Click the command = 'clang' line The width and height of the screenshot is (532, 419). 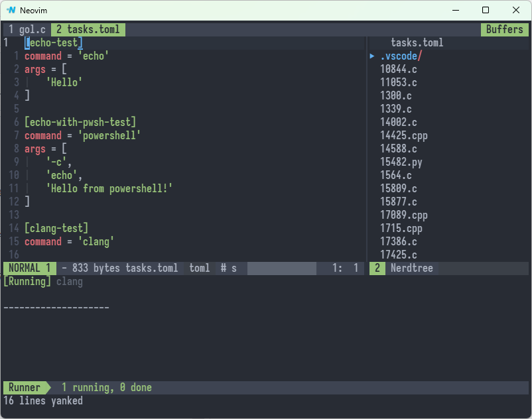69,241
